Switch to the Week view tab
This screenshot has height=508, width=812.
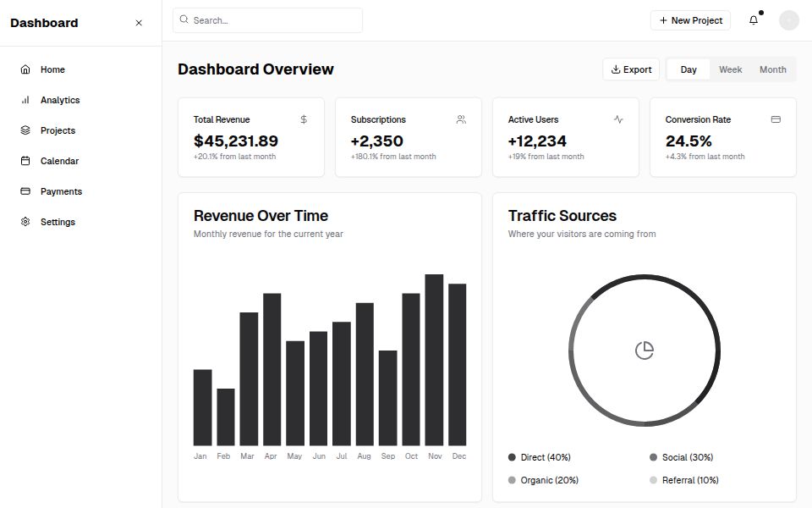point(730,69)
